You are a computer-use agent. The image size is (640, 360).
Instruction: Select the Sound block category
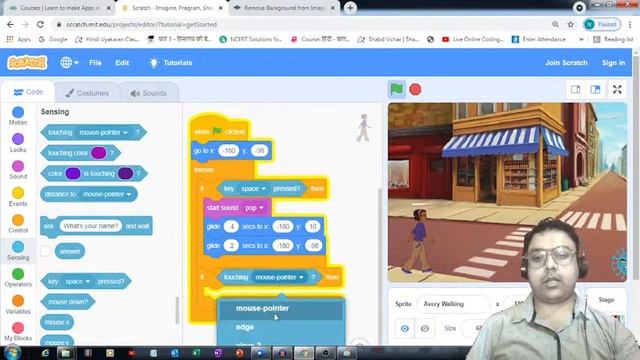pyautogui.click(x=18, y=170)
